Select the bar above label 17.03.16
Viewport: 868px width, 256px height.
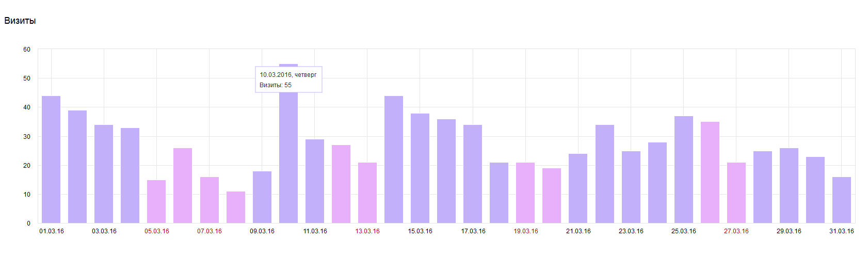tap(473, 174)
